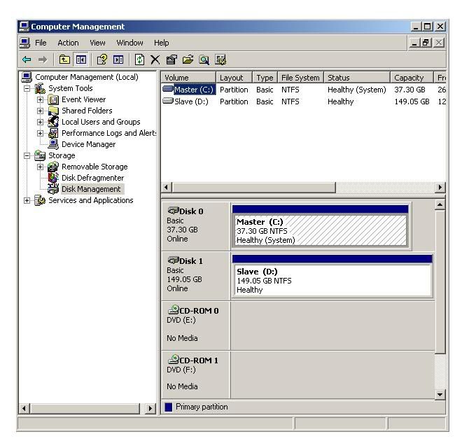Expand Services and Applications node
This screenshot has height=448, width=476.
coord(27,200)
